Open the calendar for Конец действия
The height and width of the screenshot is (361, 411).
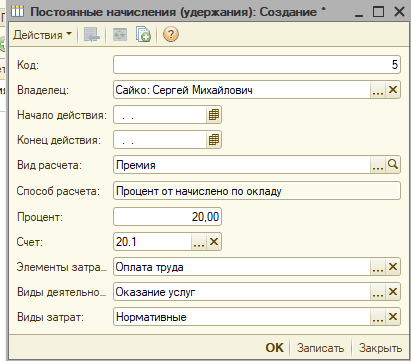(x=214, y=140)
